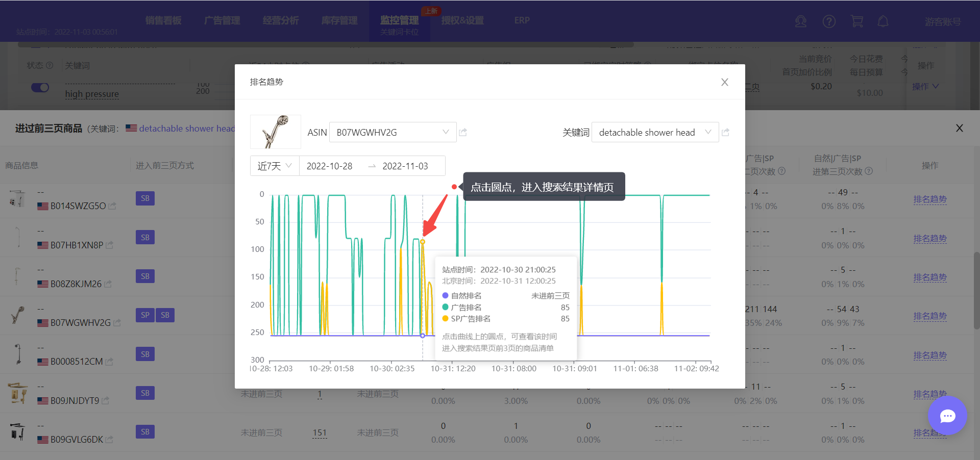This screenshot has height=460, width=980.
Task: Open the notification bell icon
Action: click(883, 21)
